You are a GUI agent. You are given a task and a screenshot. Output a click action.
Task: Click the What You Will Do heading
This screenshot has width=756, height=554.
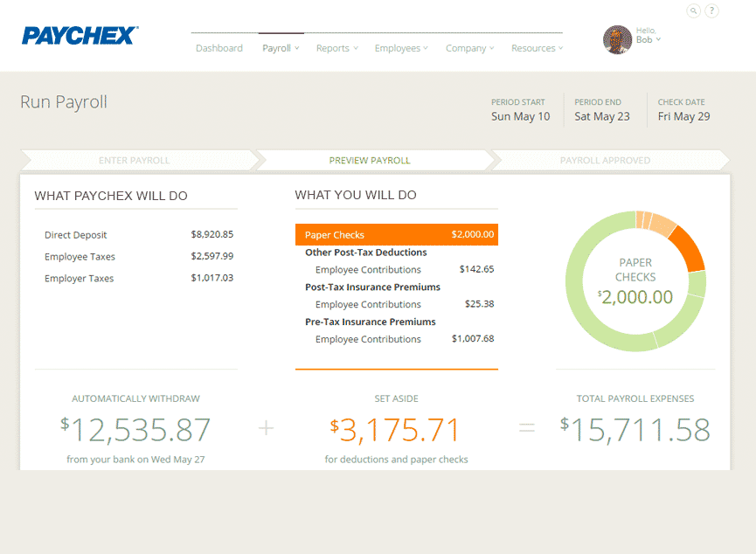coord(356,195)
